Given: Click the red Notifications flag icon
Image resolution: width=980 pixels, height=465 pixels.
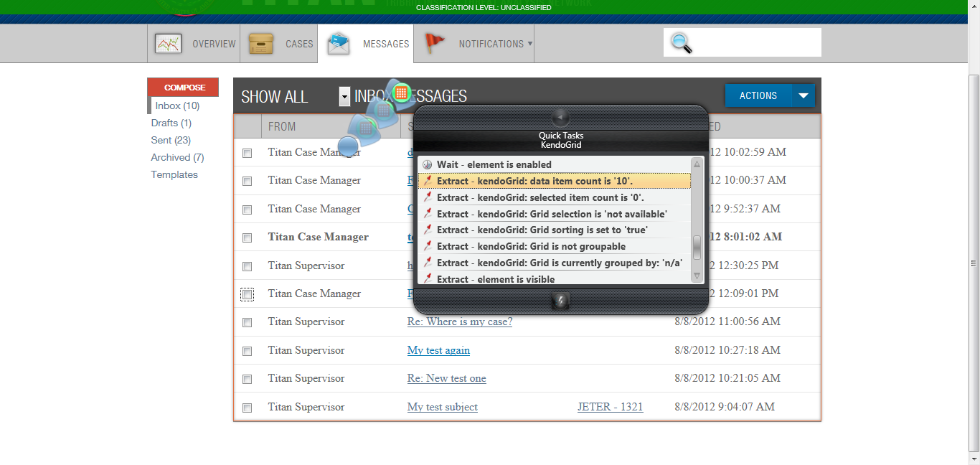Looking at the screenshot, I should tap(434, 44).
